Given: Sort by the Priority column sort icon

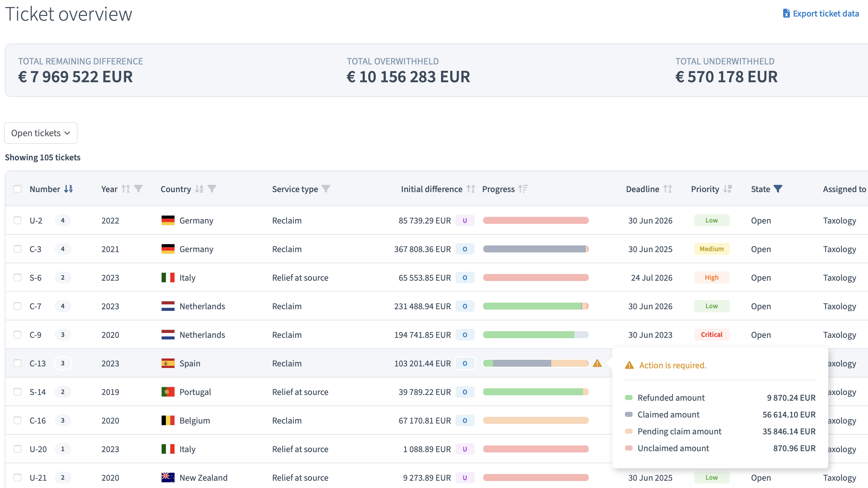Looking at the screenshot, I should (727, 189).
